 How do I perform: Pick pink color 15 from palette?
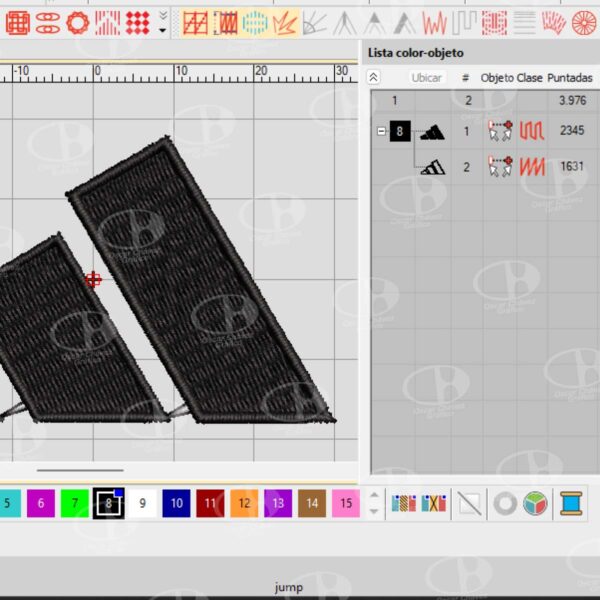click(x=346, y=503)
